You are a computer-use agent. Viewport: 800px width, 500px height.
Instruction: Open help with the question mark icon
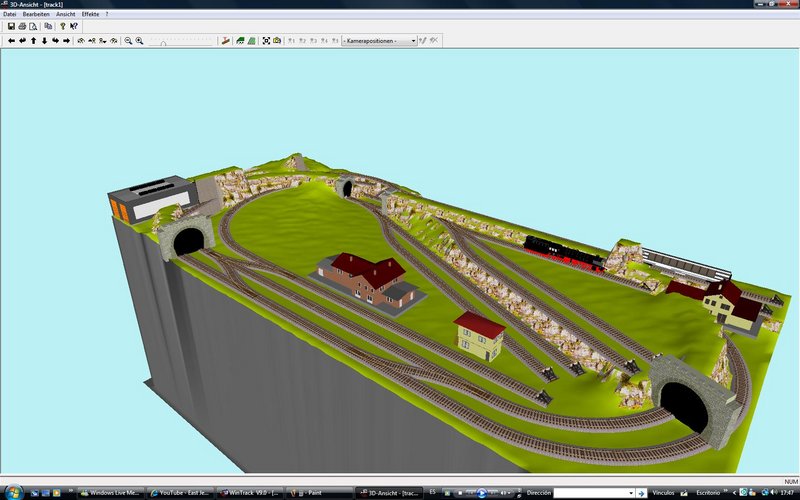63,26
